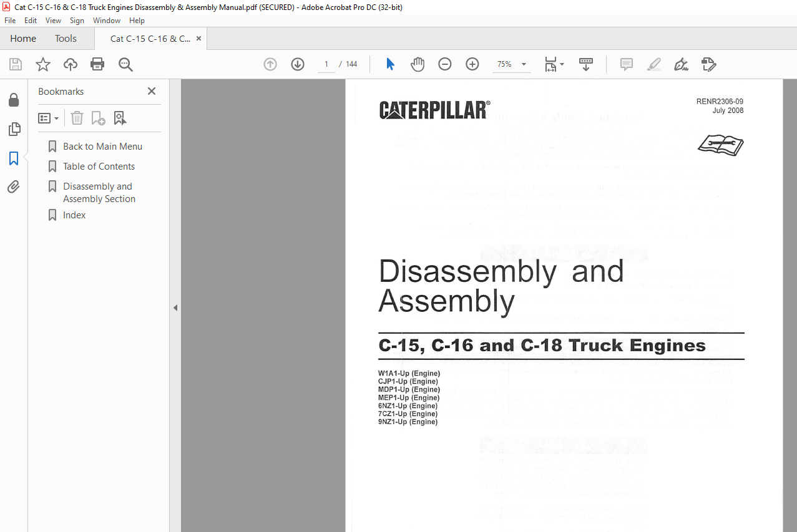Viewport: 797px width, 532px height.
Task: Open page thumbnails panel
Action: (14, 129)
